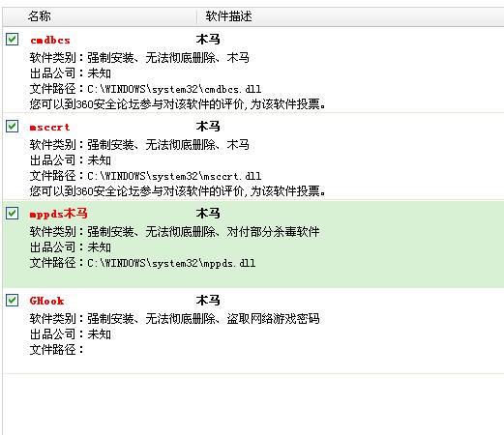Uncheck the msccrt trojan checkbox

pyautogui.click(x=12, y=127)
